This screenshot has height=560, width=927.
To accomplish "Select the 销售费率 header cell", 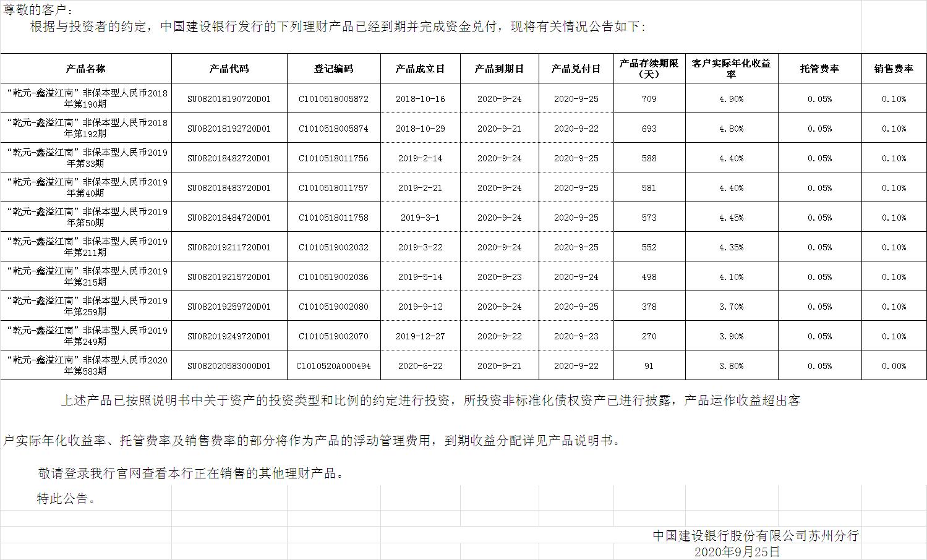I will tap(894, 69).
